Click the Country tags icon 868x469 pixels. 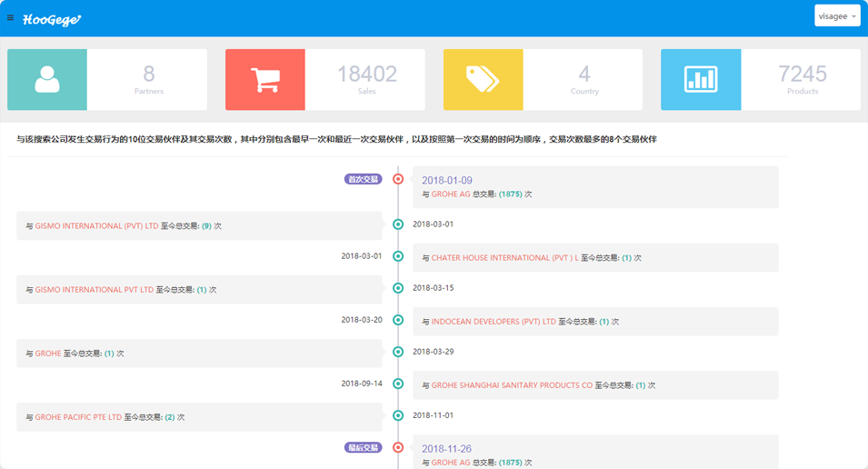point(483,79)
